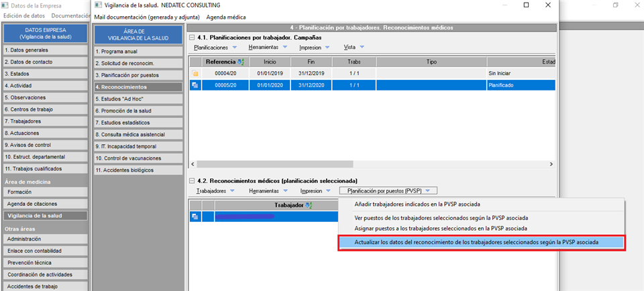
Task: Open Impresion dropdown in section 4.1
Action: pyautogui.click(x=314, y=48)
